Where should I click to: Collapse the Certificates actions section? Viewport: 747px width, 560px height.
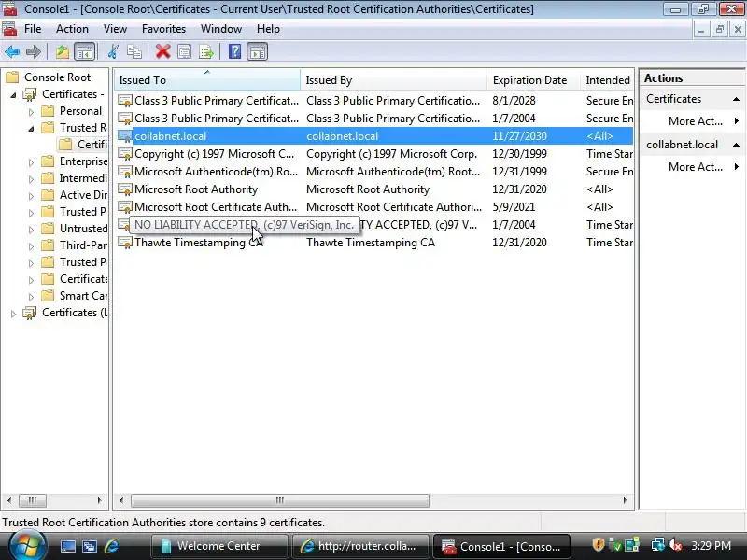point(736,99)
